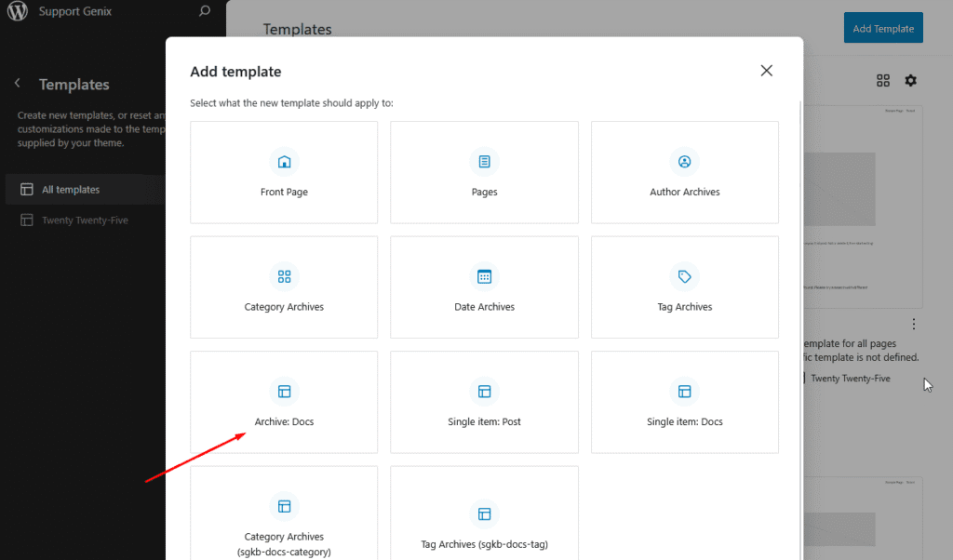This screenshot has width=953, height=560.
Task: Switch to grid layout view icon
Action: tap(883, 80)
